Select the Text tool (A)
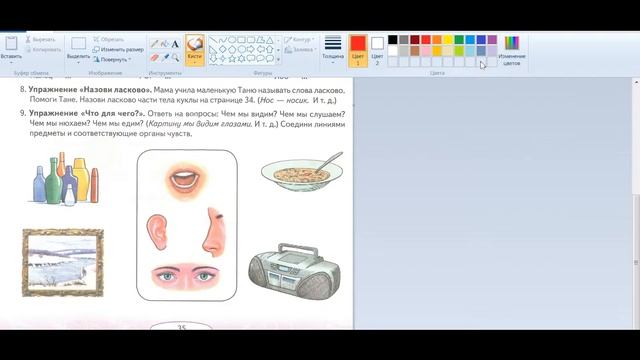This screenshot has height=360, width=640. click(x=175, y=44)
